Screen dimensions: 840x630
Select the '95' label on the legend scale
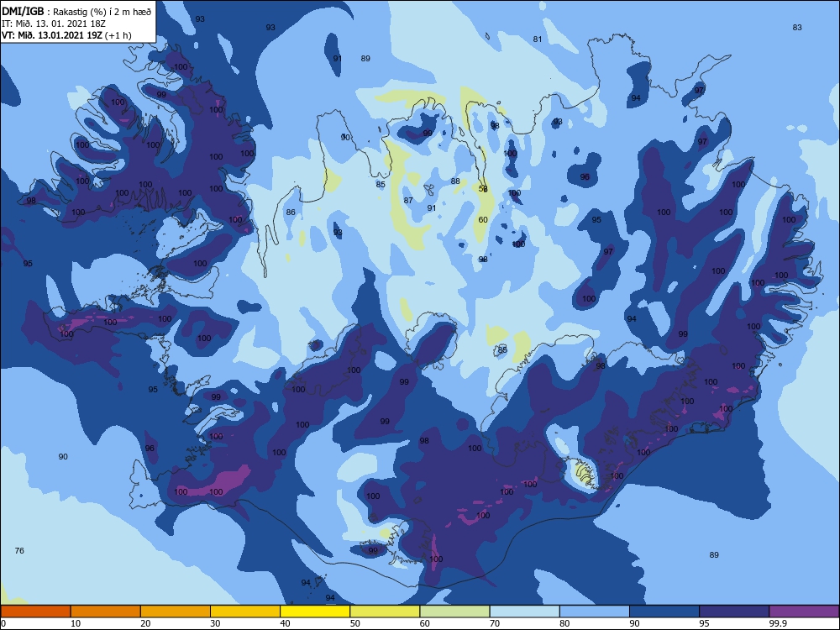coord(704,623)
